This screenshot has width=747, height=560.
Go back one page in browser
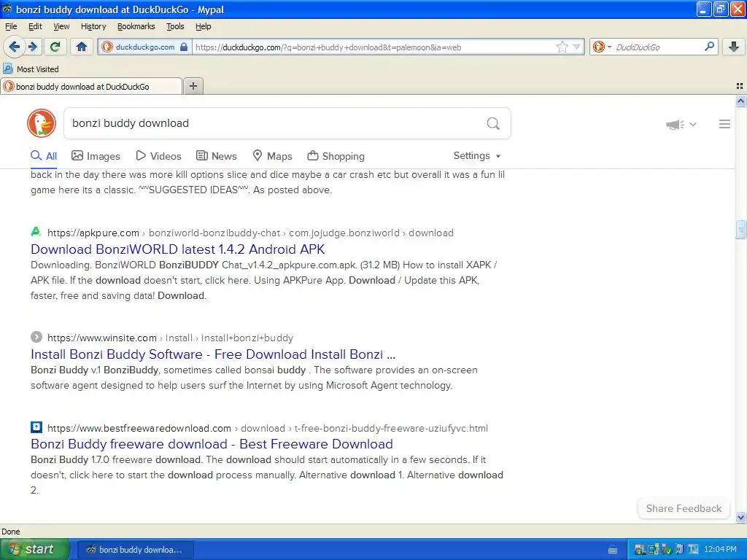[x=14, y=47]
